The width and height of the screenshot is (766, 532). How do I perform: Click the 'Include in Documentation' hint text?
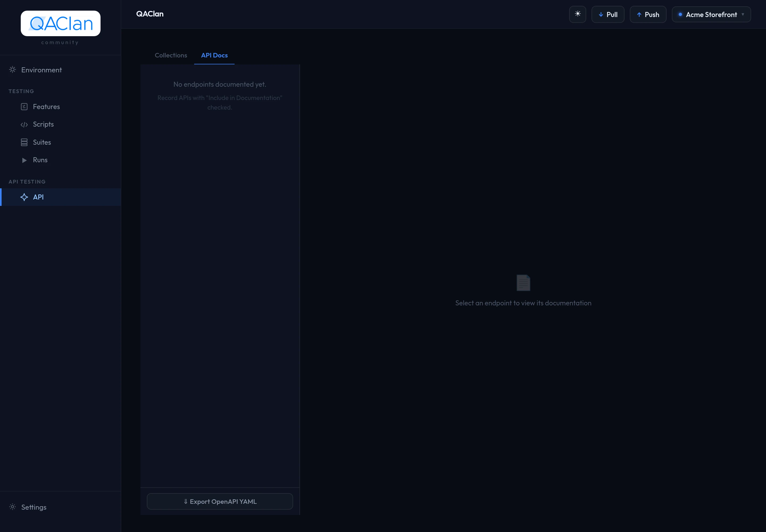[x=220, y=102]
